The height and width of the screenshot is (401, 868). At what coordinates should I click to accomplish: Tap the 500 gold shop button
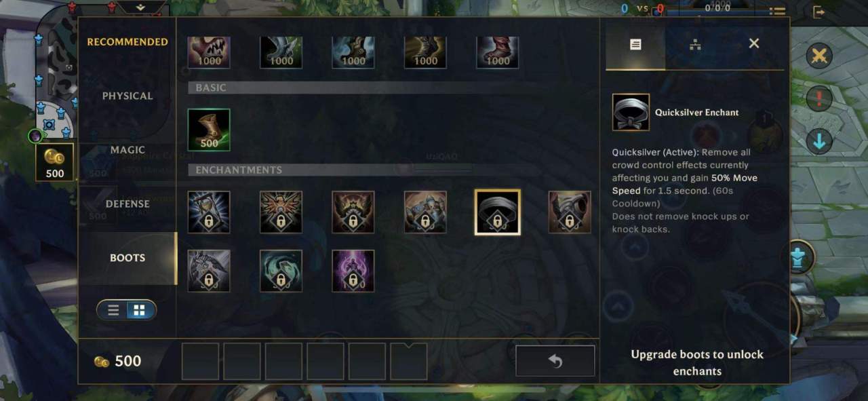(55, 161)
